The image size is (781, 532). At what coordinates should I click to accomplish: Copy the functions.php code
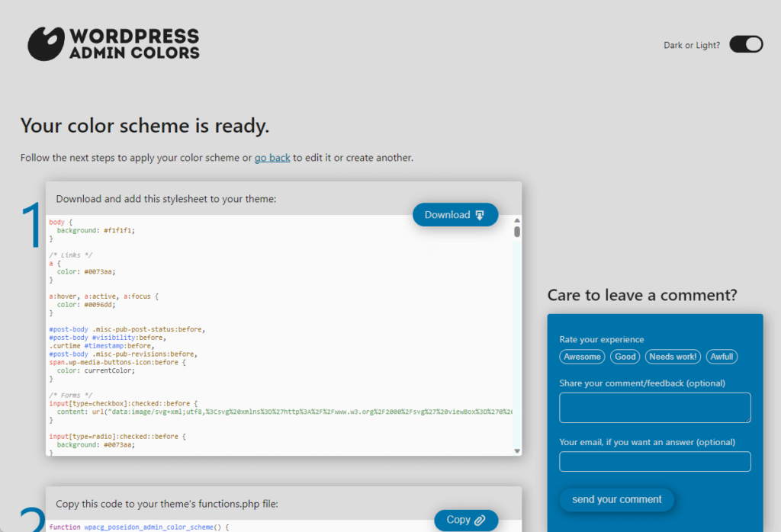tap(466, 520)
